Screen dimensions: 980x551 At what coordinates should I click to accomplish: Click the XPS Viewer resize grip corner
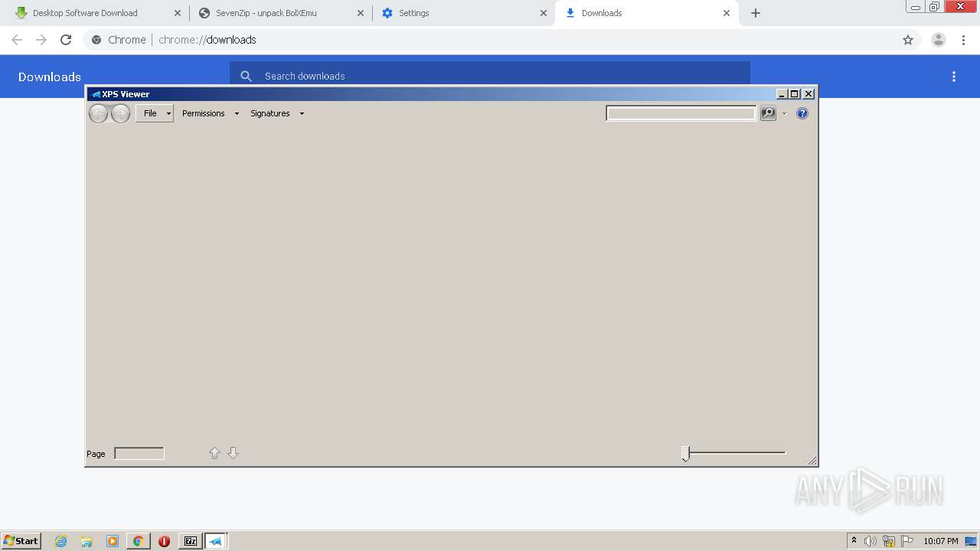[x=812, y=460]
